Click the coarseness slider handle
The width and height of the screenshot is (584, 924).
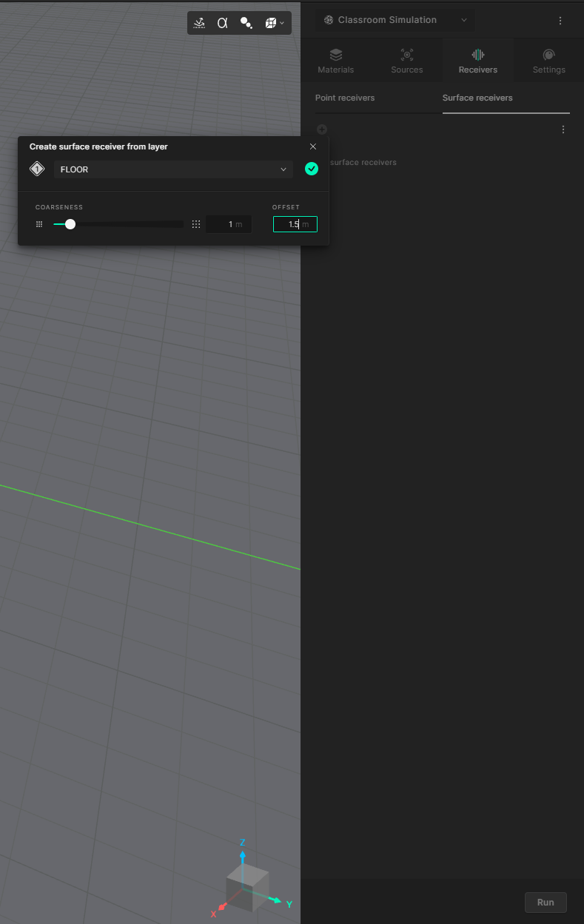click(x=70, y=224)
